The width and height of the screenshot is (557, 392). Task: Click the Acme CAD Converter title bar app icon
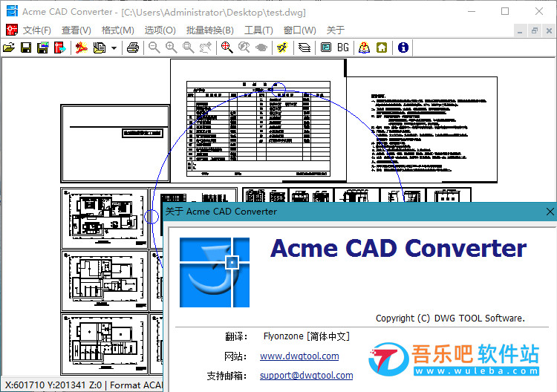click(x=12, y=11)
